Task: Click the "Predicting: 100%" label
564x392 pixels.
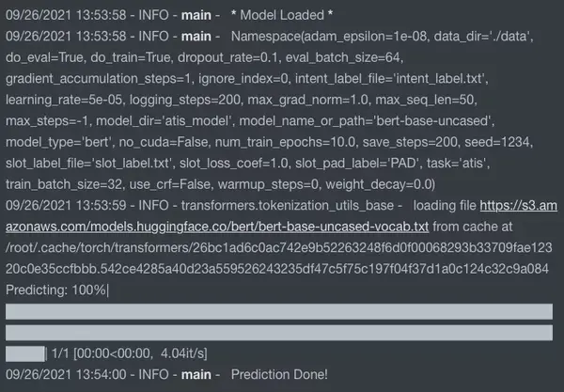Action: (56, 290)
